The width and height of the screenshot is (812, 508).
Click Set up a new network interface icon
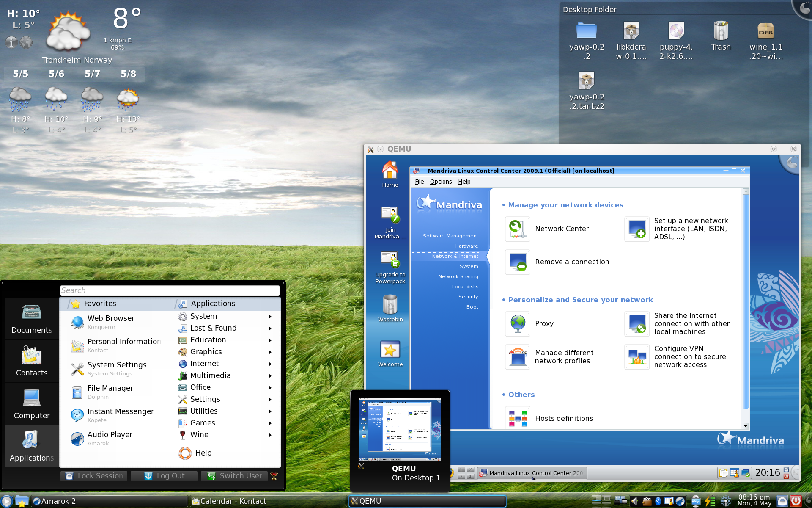click(x=636, y=229)
